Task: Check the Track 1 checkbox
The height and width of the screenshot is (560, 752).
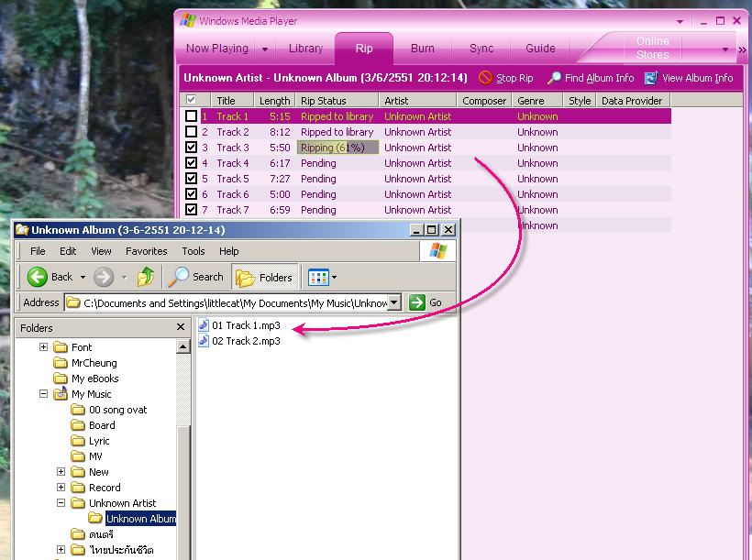Action: click(191, 116)
